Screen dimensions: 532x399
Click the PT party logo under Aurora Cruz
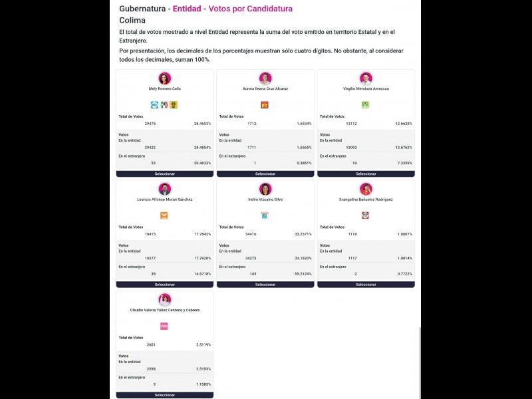[265, 104]
